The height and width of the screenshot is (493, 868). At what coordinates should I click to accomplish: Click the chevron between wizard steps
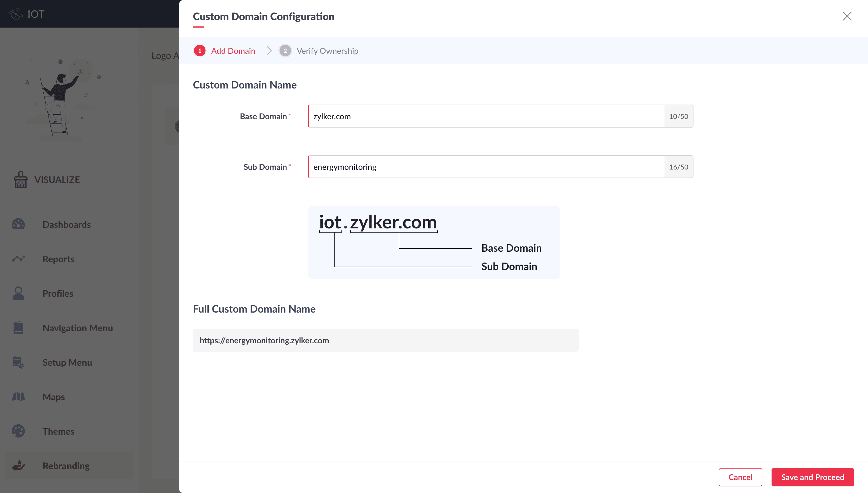tap(269, 51)
